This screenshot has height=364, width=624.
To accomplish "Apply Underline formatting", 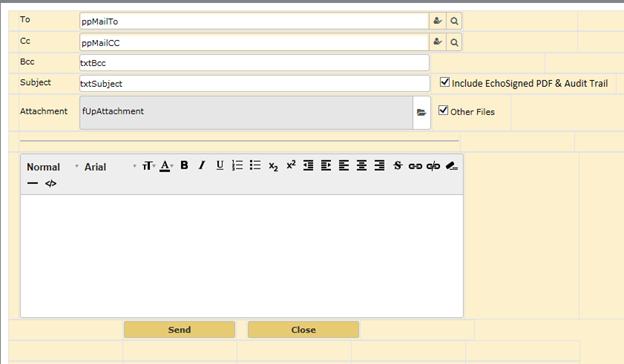I will tap(220, 165).
